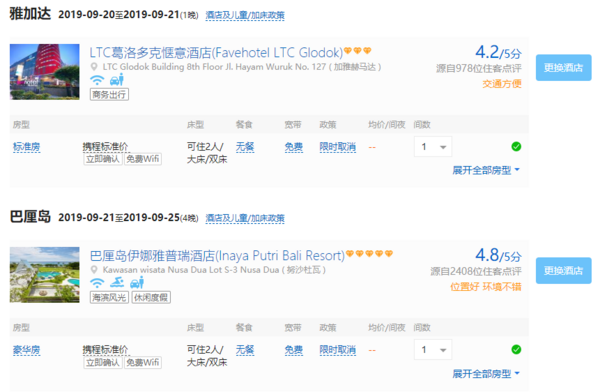Click the 免费Wifi tag in the 豪华房 row
600x392 pixels.
[x=143, y=362]
